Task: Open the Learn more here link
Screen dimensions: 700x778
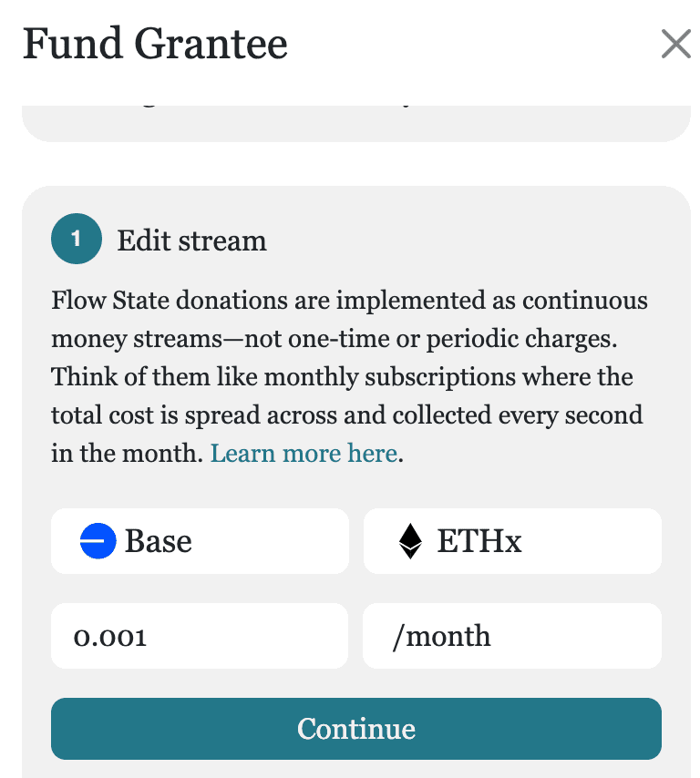Action: (304, 453)
